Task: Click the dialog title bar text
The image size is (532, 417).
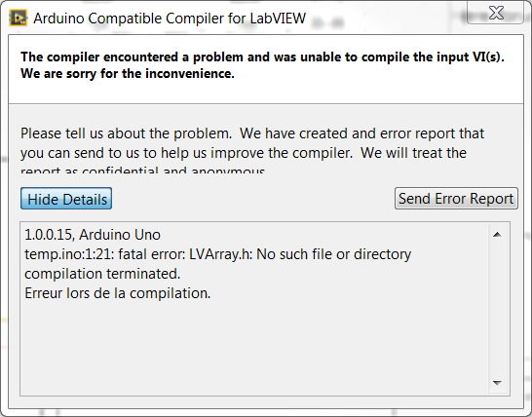Action: click(x=170, y=19)
